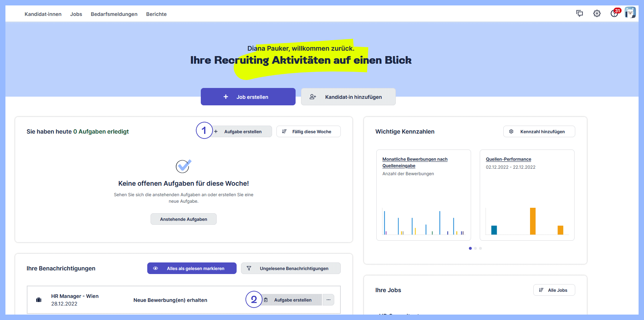Open the messages chat icon
This screenshot has width=644, height=320.
point(579,13)
